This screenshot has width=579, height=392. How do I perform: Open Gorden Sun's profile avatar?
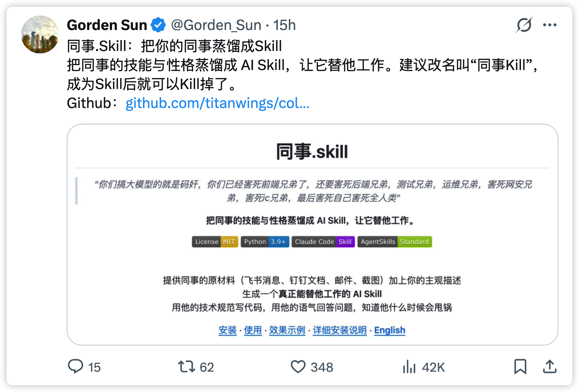(40, 34)
